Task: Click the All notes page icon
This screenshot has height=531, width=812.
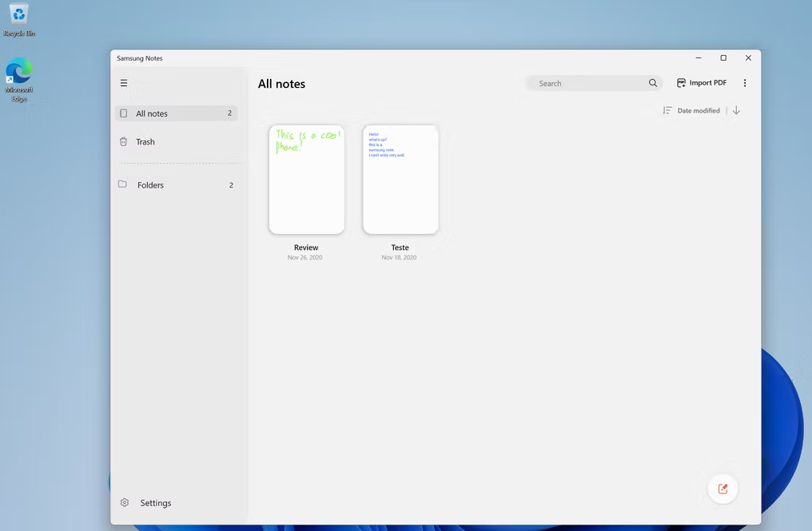Action: click(x=123, y=113)
